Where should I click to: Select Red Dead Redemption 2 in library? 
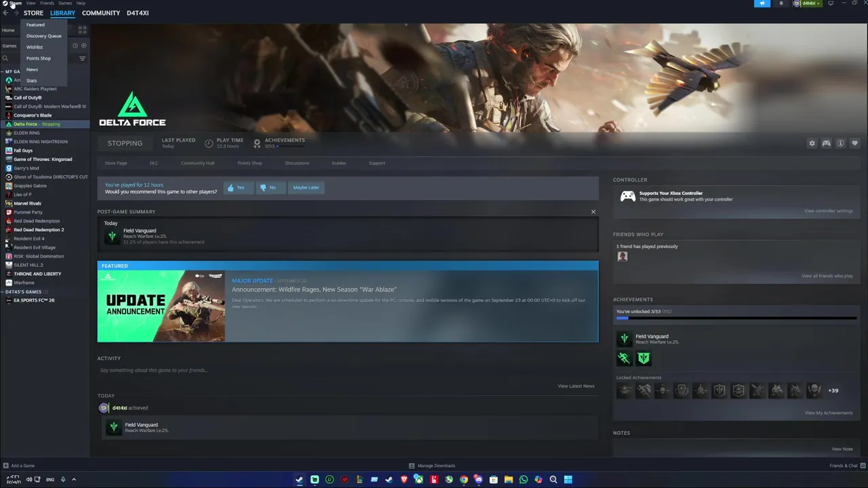(39, 230)
